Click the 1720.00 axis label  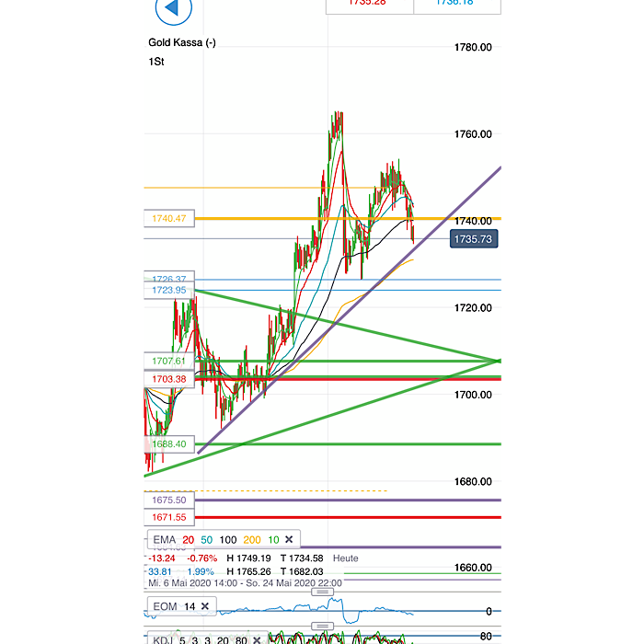[473, 308]
